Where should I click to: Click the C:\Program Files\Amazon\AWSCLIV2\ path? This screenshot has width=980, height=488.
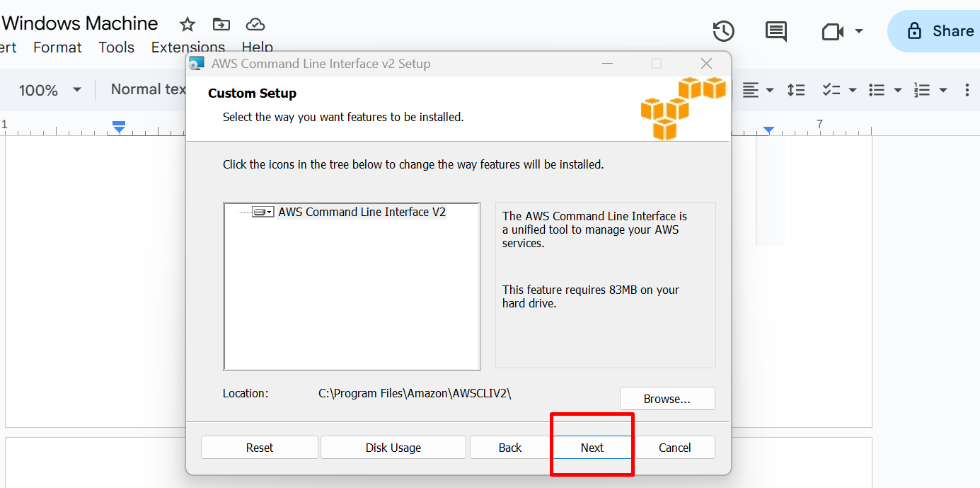[x=415, y=393]
